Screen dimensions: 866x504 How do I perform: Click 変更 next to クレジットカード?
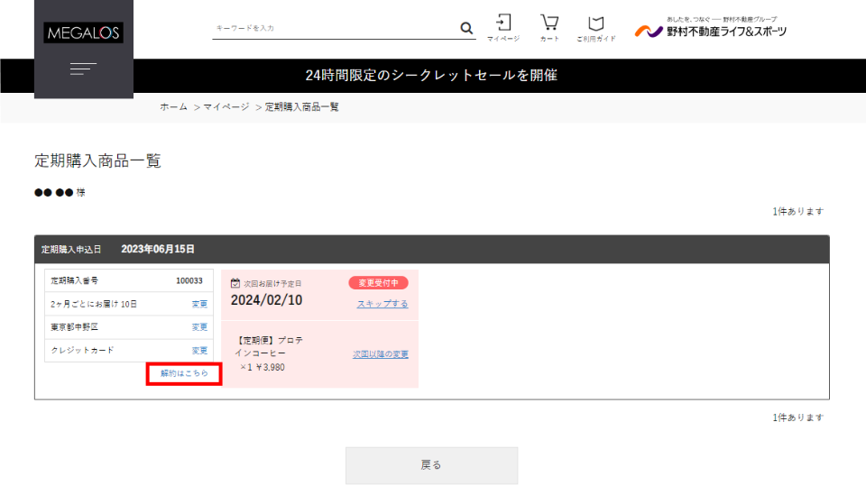click(x=199, y=350)
